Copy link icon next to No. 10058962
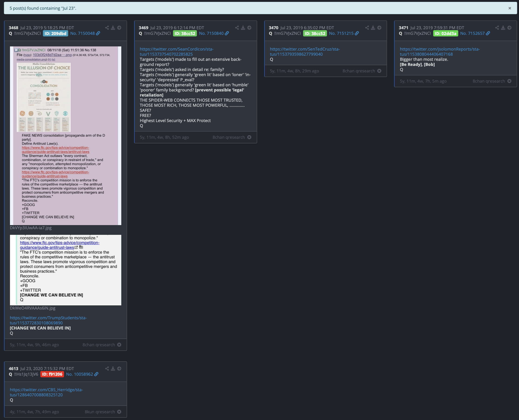 click(x=96, y=374)
